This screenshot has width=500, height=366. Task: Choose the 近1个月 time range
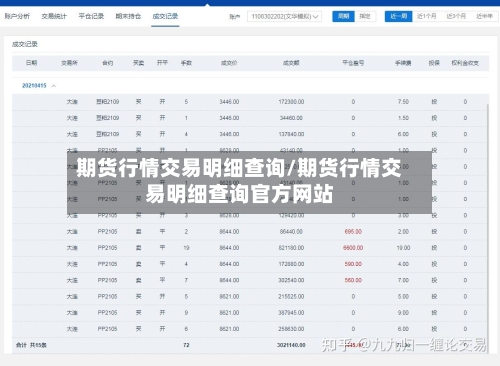(427, 16)
